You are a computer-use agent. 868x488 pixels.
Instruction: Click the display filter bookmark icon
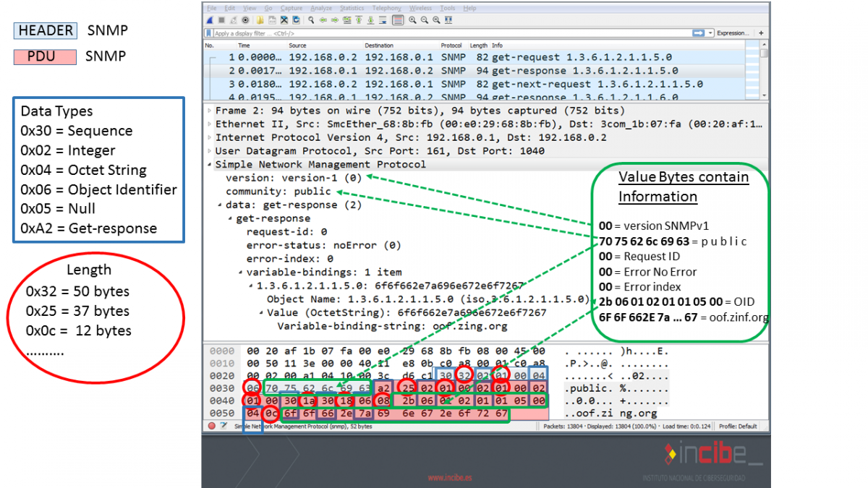[x=210, y=33]
